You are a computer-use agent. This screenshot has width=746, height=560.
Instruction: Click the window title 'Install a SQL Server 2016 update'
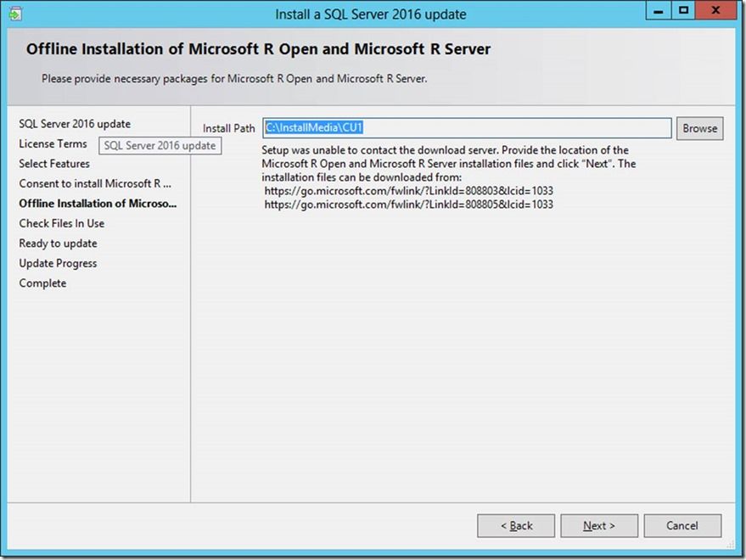tap(371, 14)
